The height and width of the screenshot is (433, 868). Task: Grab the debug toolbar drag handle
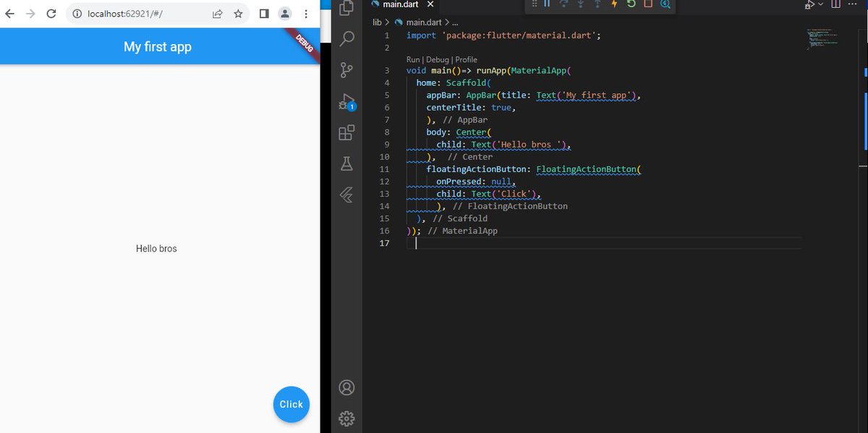click(x=535, y=4)
